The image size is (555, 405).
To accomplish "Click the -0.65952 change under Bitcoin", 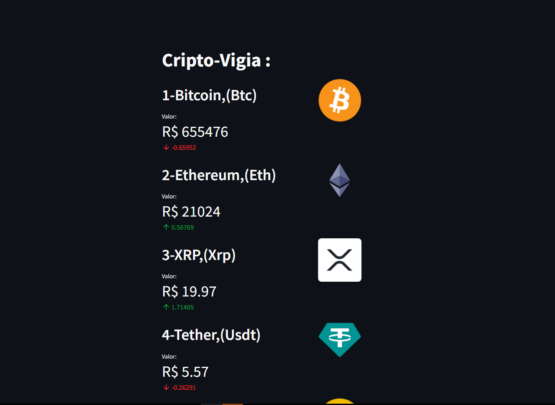I will [x=184, y=148].
